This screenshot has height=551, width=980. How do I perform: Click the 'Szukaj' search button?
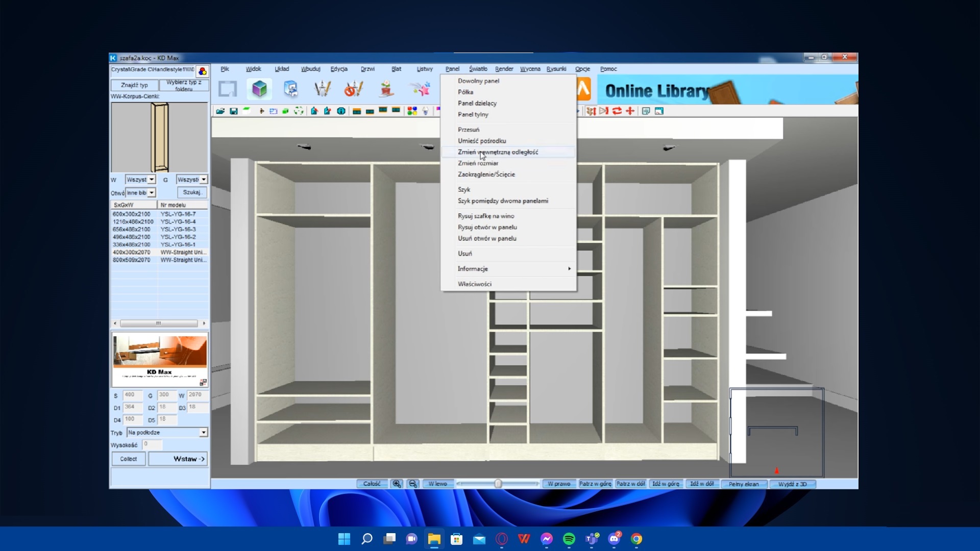click(192, 192)
